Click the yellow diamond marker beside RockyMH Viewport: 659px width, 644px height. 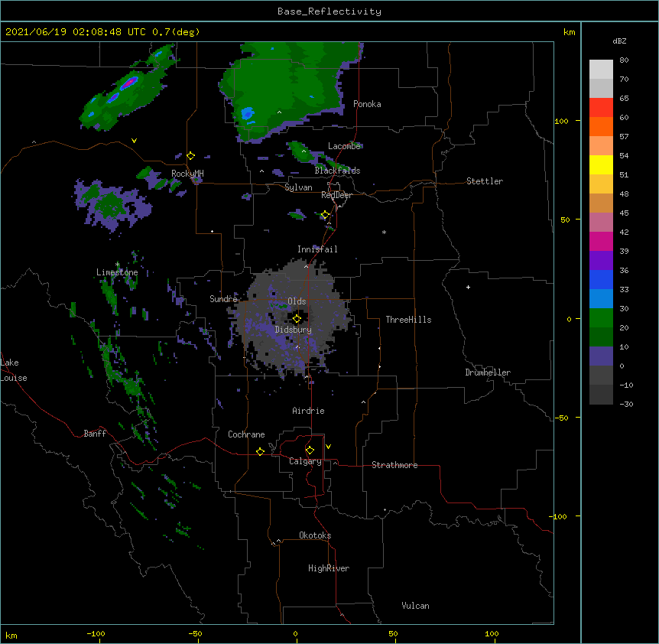[191, 156]
